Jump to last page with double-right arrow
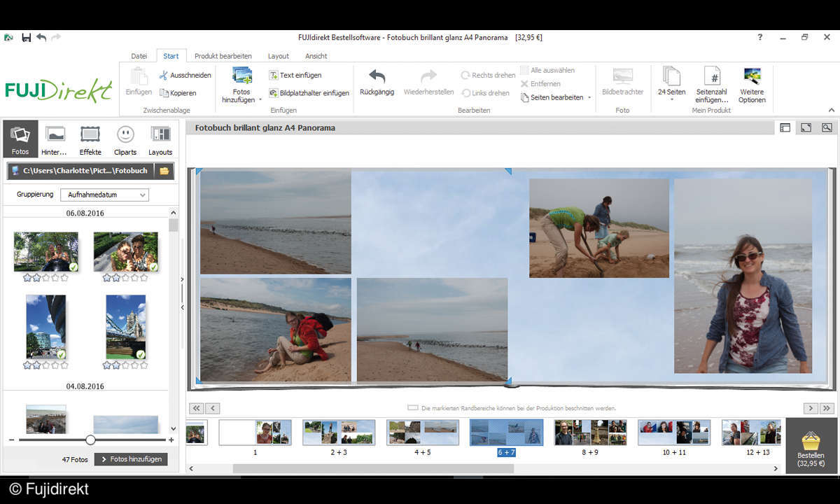The image size is (840, 504). pos(827,408)
